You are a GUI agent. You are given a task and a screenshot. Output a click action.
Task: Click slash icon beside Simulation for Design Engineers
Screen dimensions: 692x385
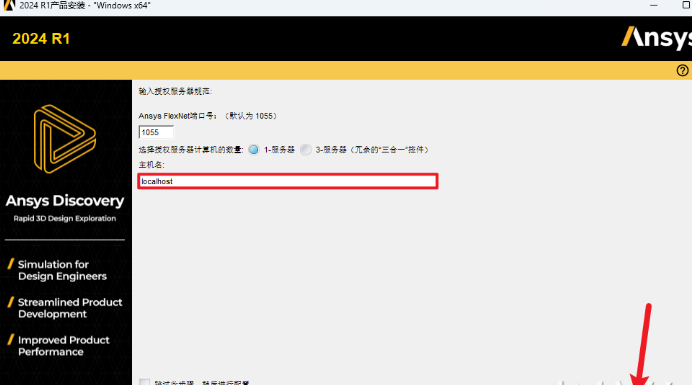11,264
